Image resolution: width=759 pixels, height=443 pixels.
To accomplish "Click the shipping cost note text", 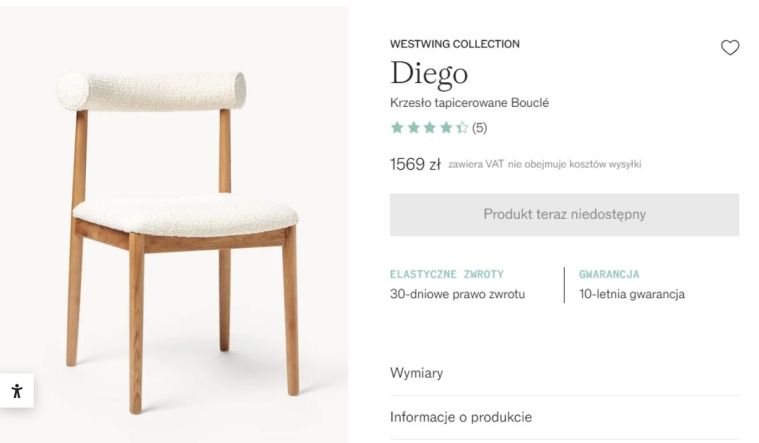I will [x=575, y=164].
